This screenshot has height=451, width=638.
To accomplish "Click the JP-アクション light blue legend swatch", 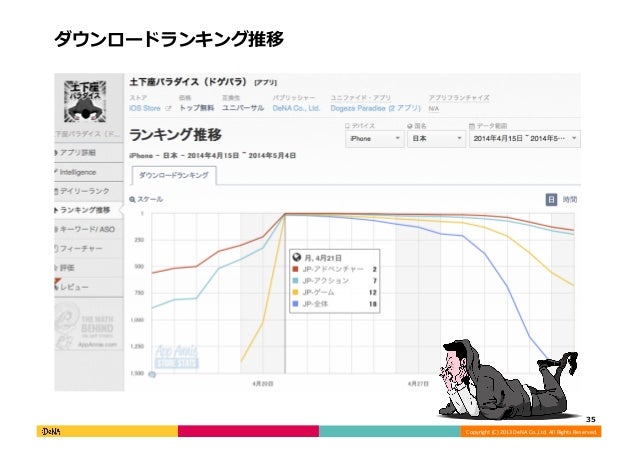I will [x=295, y=280].
